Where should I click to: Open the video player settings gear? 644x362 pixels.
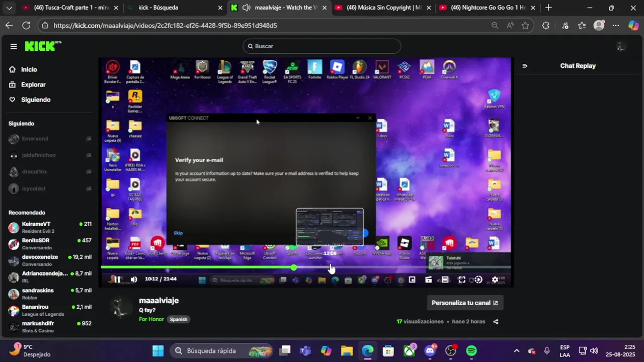pos(495,280)
